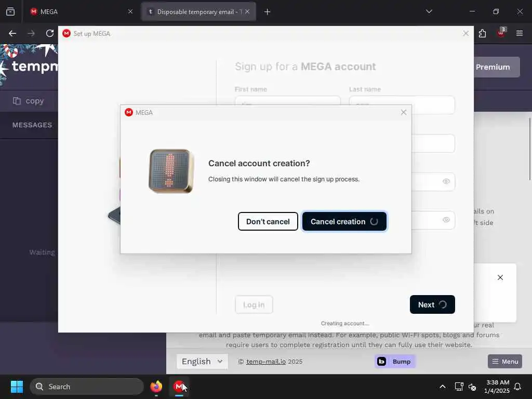
Task: Click the Last name input field
Action: [x=402, y=105]
